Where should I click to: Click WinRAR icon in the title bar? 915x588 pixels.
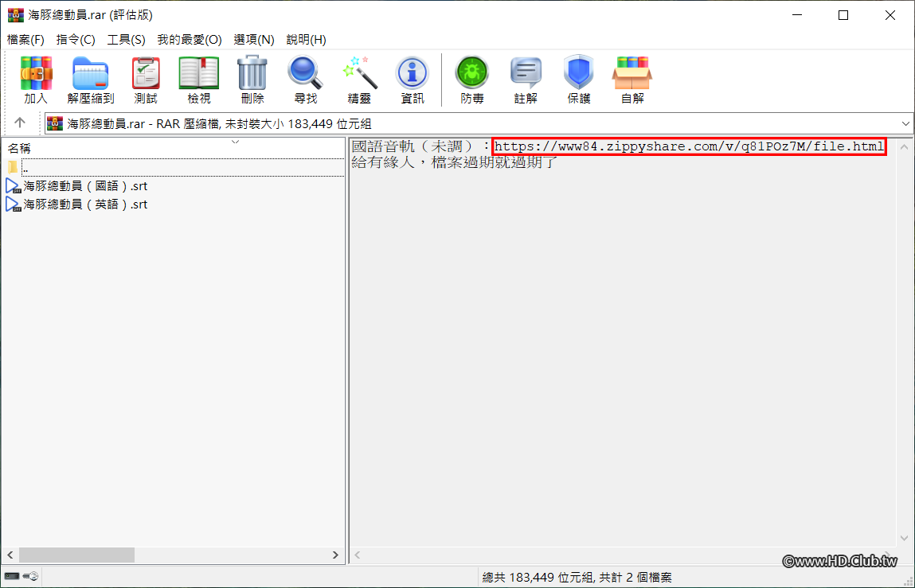[x=16, y=14]
